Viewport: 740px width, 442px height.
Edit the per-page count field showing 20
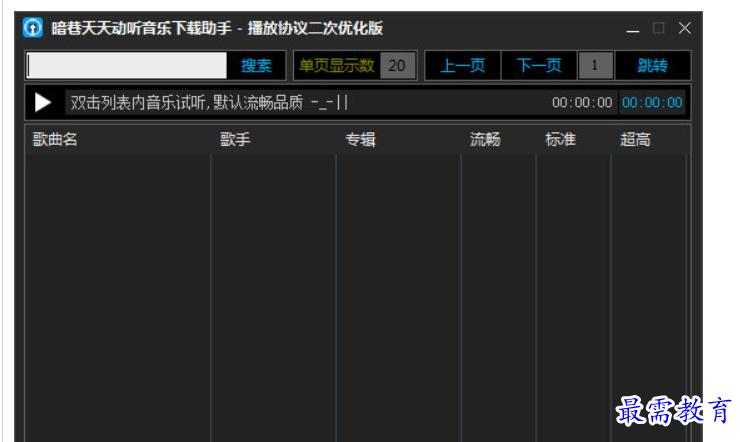click(x=397, y=65)
